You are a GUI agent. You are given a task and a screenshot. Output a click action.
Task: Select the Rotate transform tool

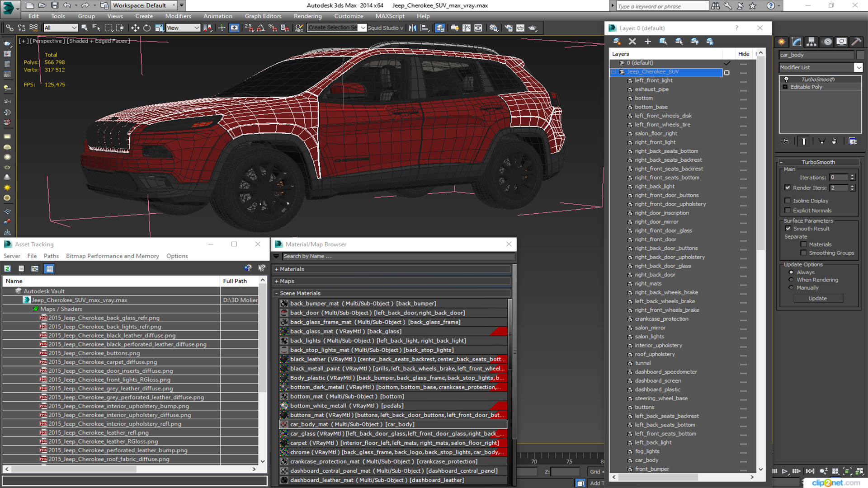(147, 28)
